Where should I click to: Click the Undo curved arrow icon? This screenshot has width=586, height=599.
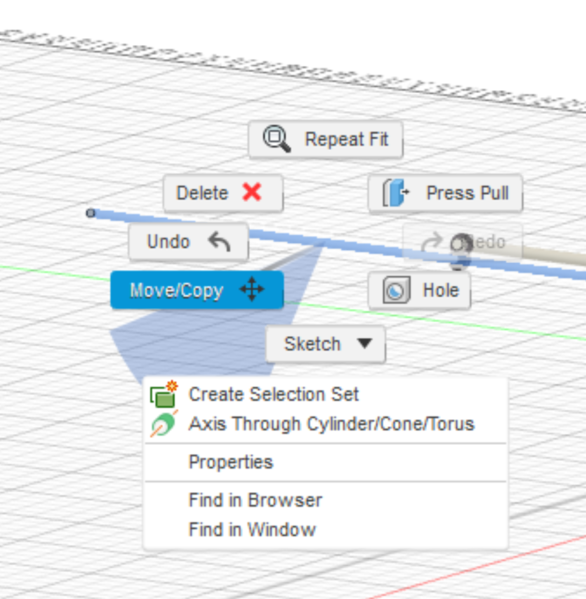(219, 242)
